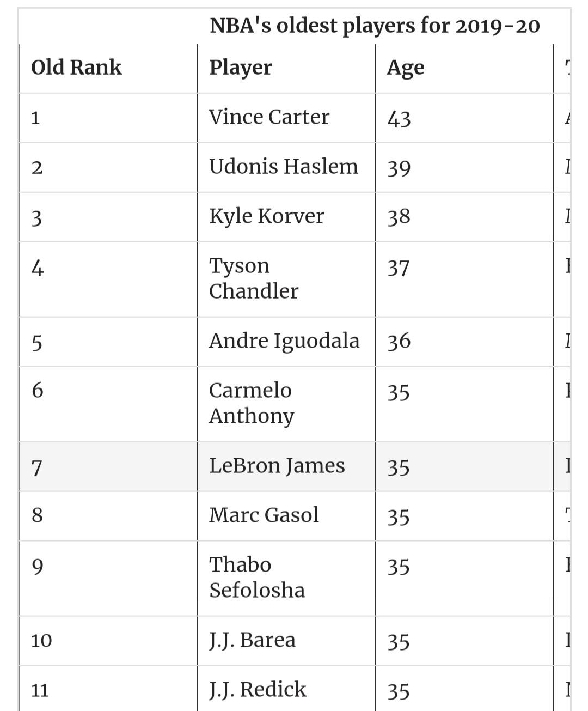The image size is (588, 711).
Task: Tap the Kyle Korver name
Action: coord(266,216)
